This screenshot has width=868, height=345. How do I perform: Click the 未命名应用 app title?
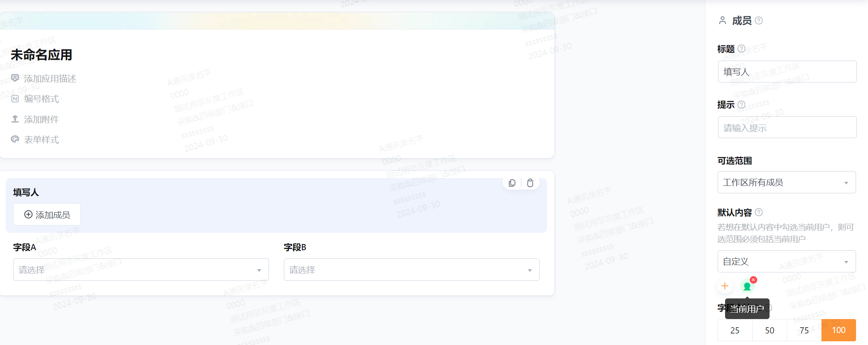[42, 55]
